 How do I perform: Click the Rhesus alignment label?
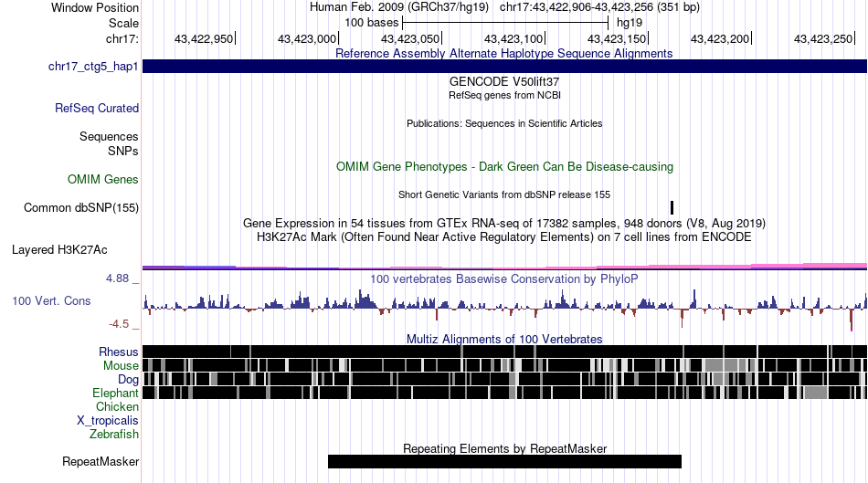point(119,352)
